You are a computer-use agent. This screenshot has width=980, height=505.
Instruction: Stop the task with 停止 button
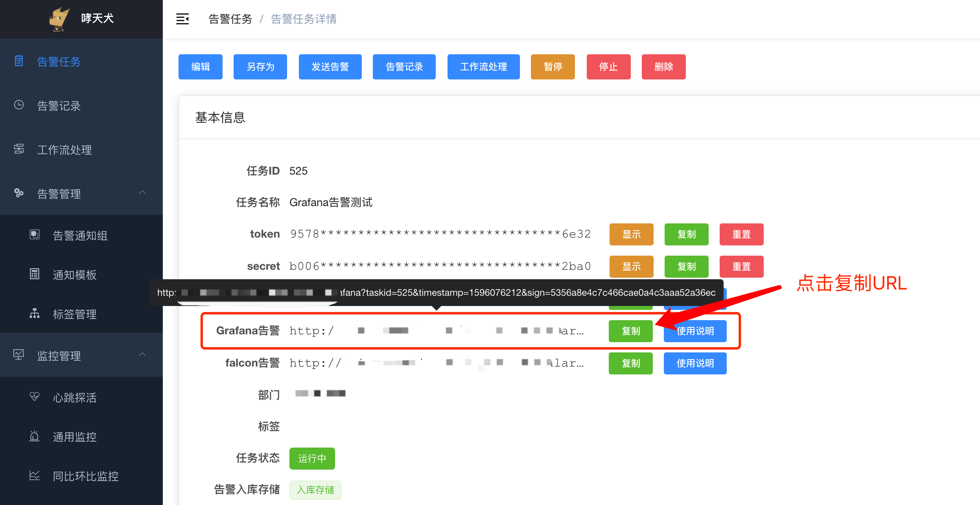click(x=609, y=67)
